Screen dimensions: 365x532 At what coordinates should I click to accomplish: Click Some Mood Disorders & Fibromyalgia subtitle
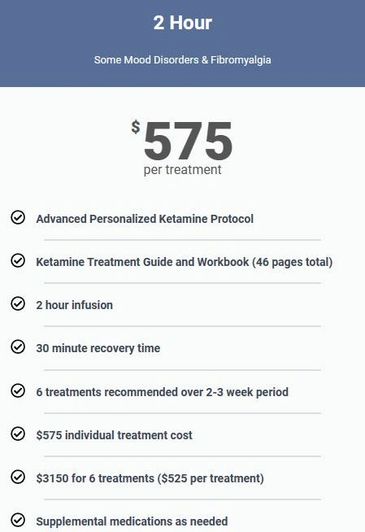pyautogui.click(x=182, y=60)
